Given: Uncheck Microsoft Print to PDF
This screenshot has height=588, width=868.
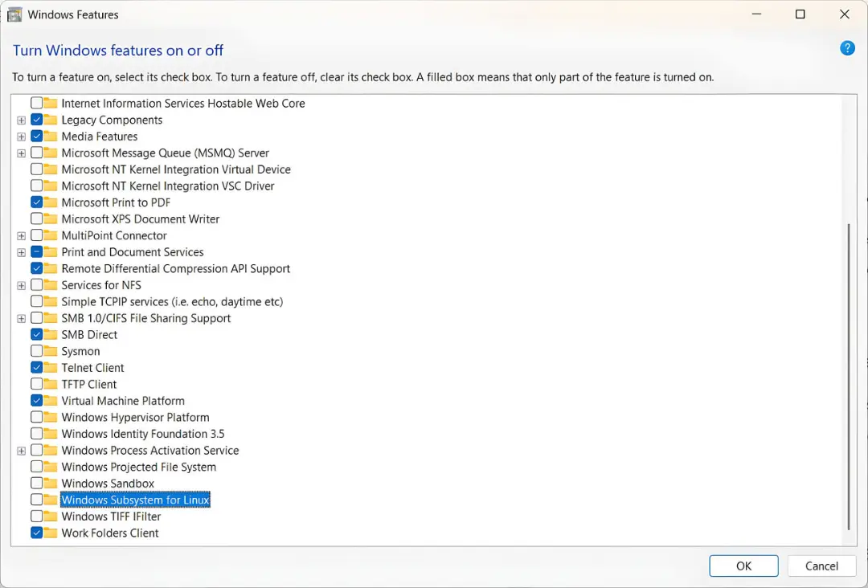Looking at the screenshot, I should point(36,202).
